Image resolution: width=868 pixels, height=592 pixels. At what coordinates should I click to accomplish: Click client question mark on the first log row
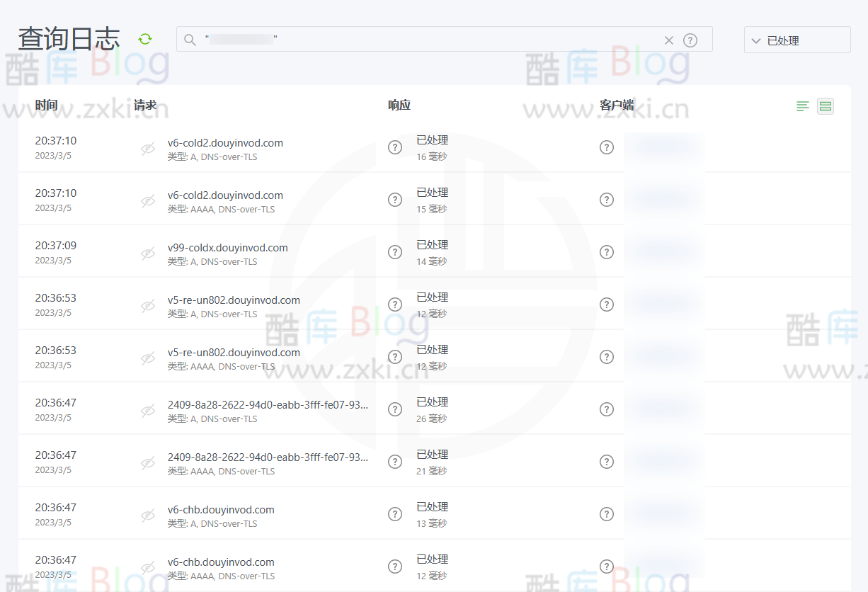607,147
